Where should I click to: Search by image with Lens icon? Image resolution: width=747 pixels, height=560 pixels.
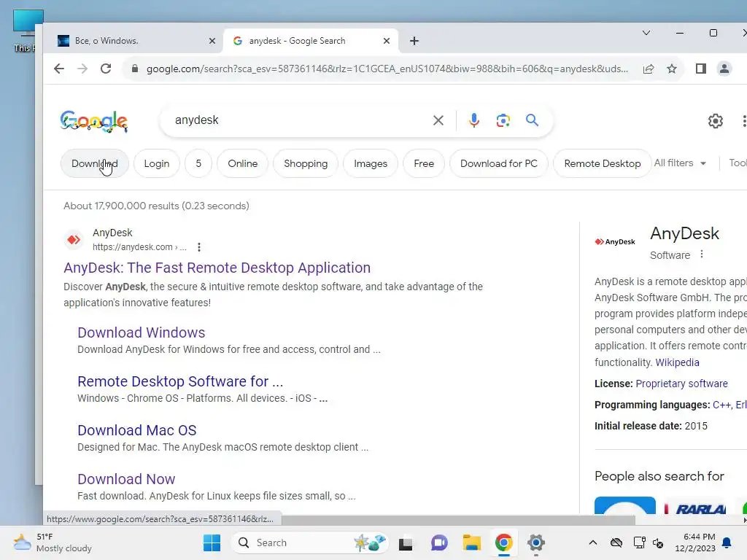pos(503,120)
